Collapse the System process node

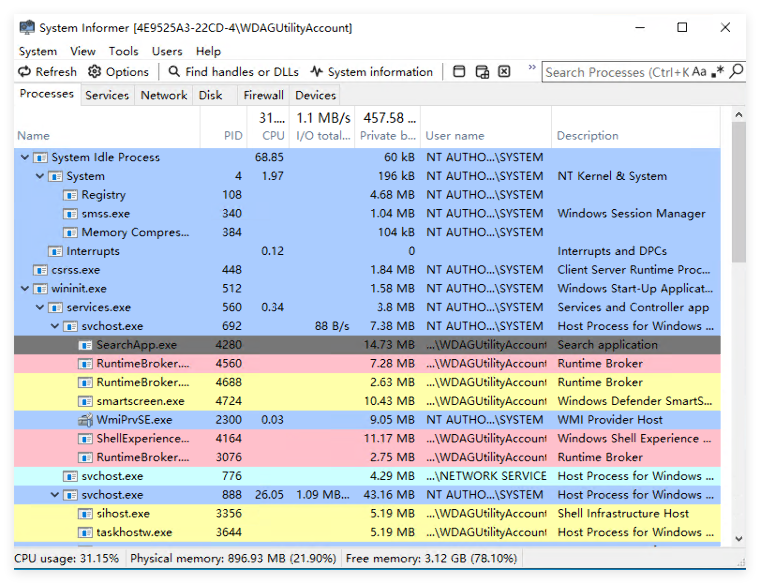(40, 176)
